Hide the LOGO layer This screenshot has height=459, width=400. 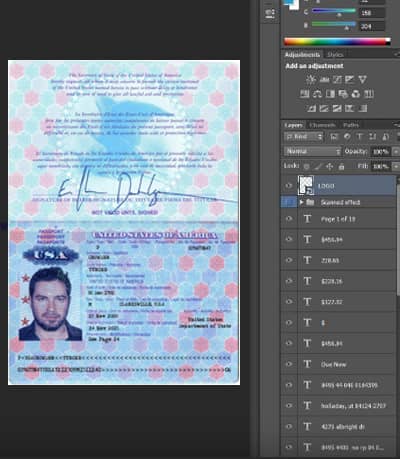coord(289,186)
